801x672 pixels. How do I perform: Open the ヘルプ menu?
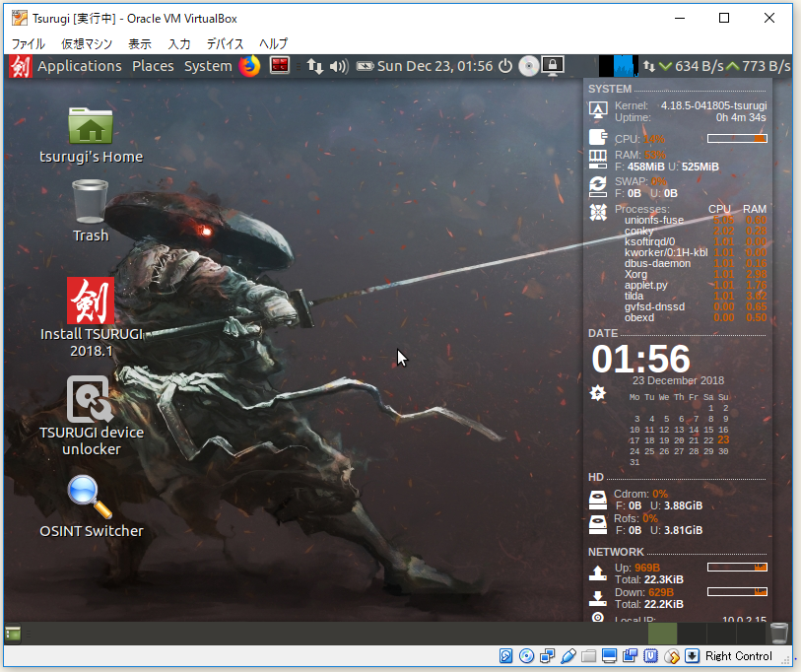pos(273,44)
